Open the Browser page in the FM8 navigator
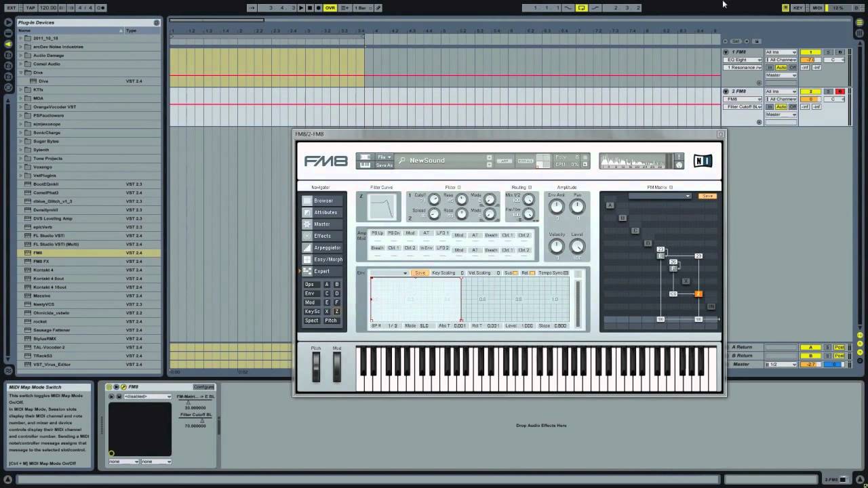The height and width of the screenshot is (488, 868). click(323, 201)
